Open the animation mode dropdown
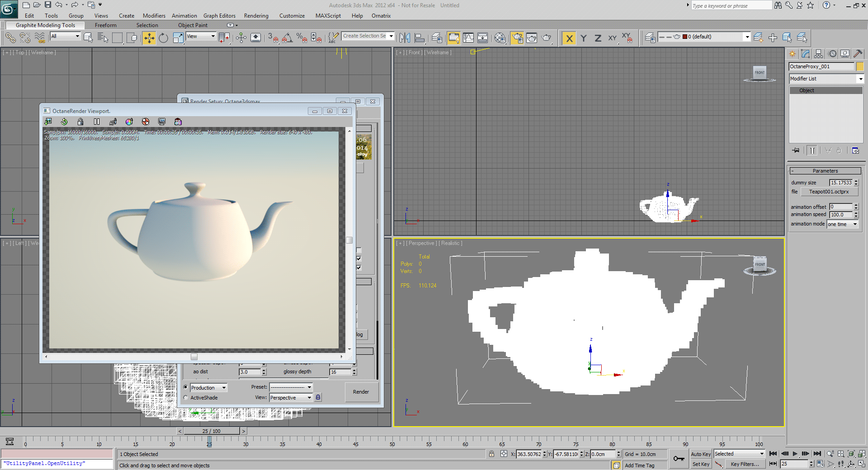The image size is (868, 470). tap(843, 224)
